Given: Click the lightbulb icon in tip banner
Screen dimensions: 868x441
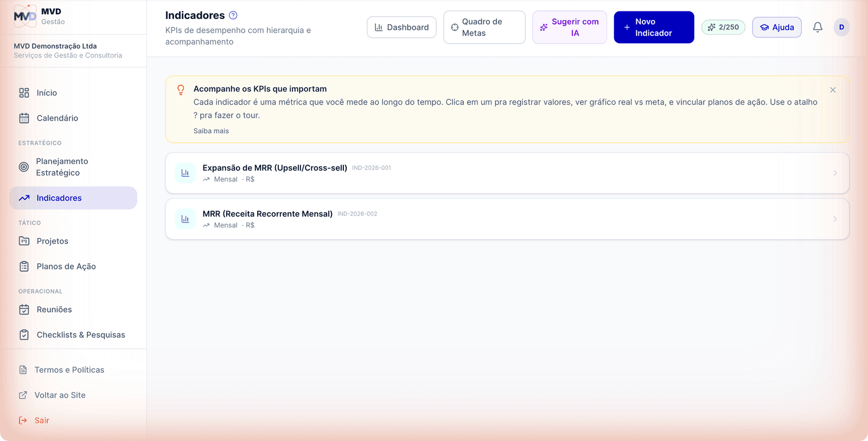Looking at the screenshot, I should pyautogui.click(x=181, y=90).
